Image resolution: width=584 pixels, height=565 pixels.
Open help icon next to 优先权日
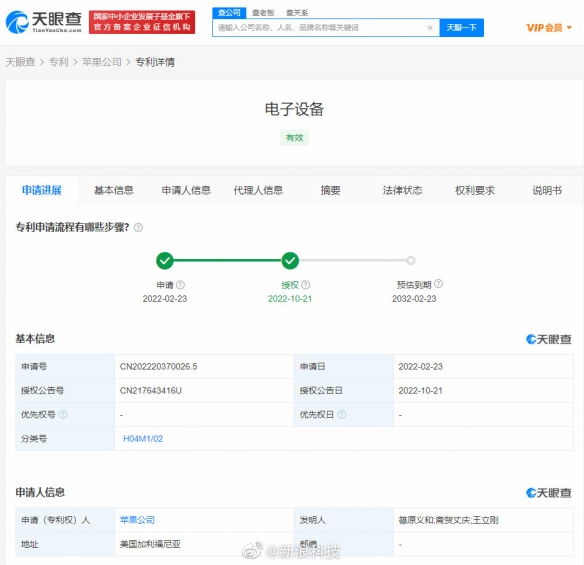(x=342, y=414)
